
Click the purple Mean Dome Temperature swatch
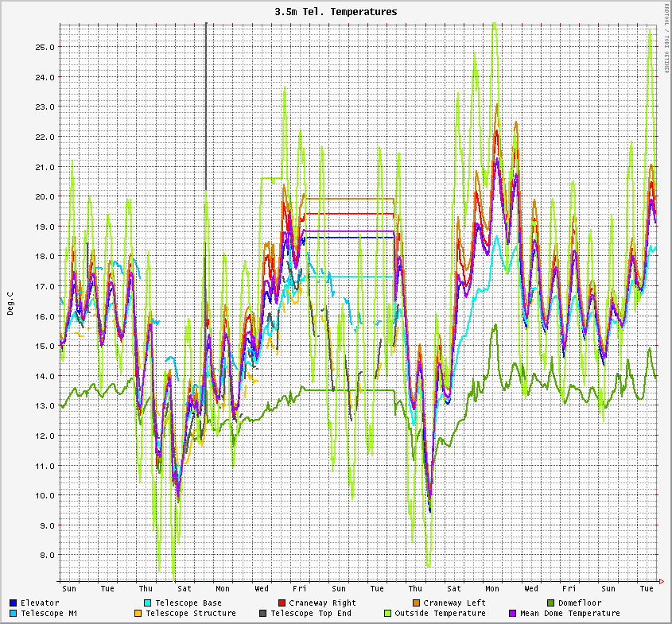[x=512, y=614]
